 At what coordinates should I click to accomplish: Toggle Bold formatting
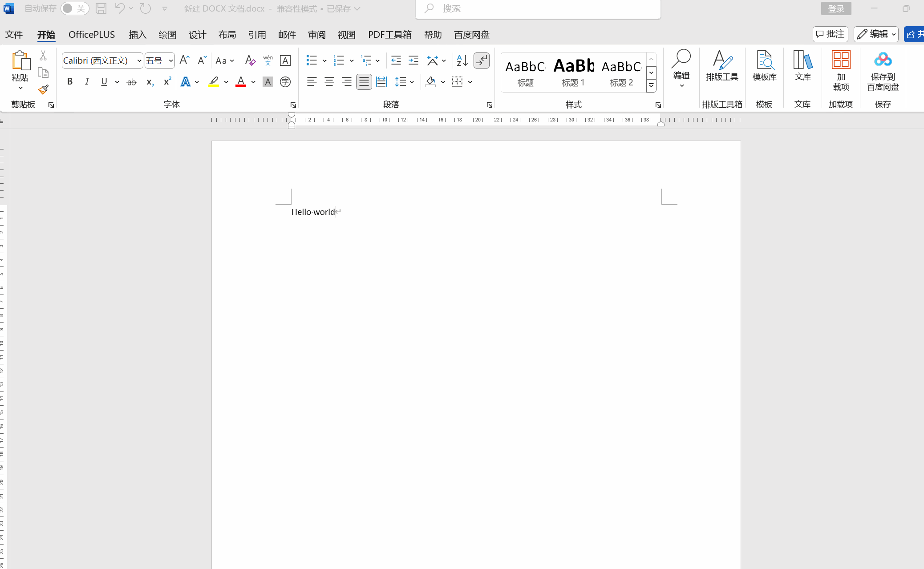70,82
